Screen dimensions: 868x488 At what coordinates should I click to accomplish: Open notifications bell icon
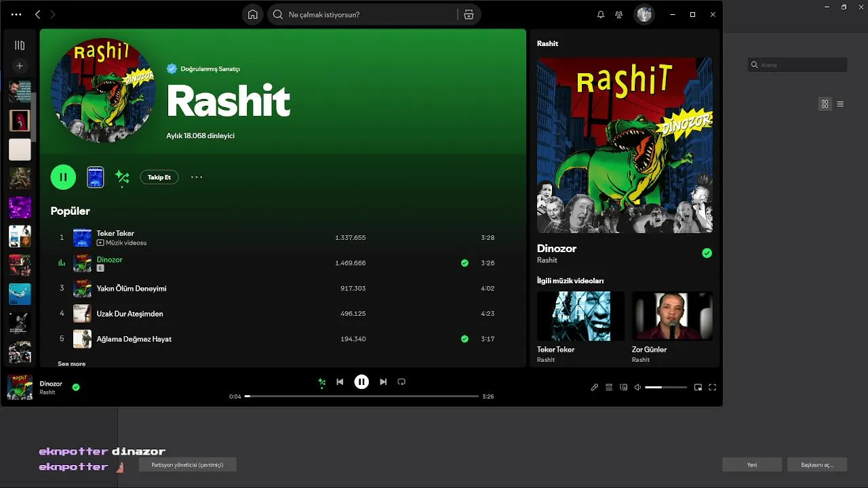click(601, 14)
